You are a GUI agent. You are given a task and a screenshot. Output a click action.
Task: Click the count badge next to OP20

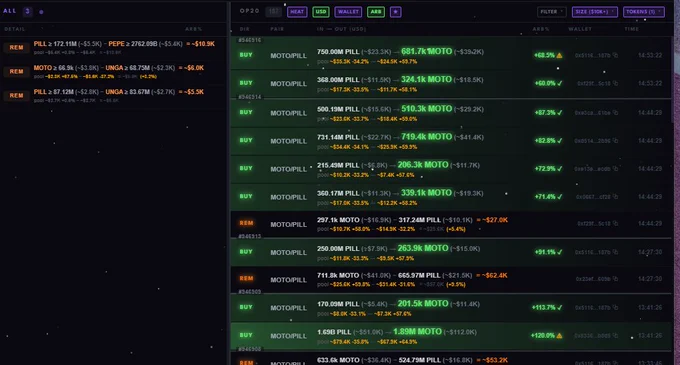click(x=273, y=12)
